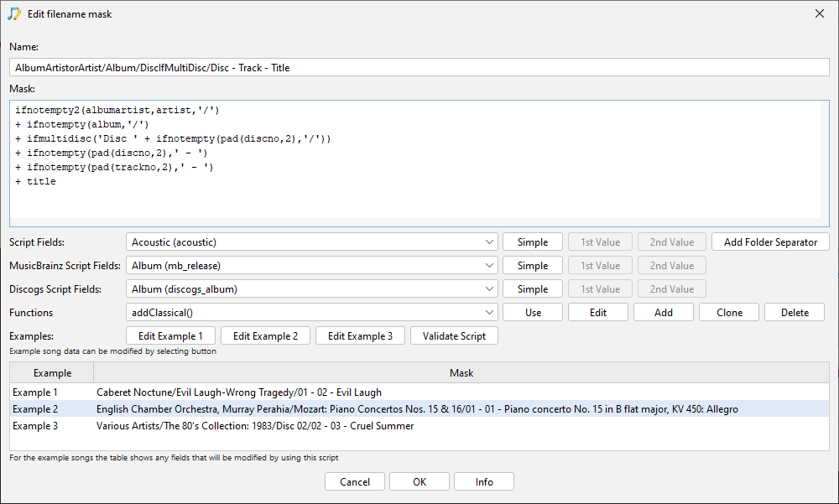Image resolution: width=839 pixels, height=504 pixels.
Task: Click Simple button in MusicBrainz Script Fields row
Action: [x=533, y=265]
